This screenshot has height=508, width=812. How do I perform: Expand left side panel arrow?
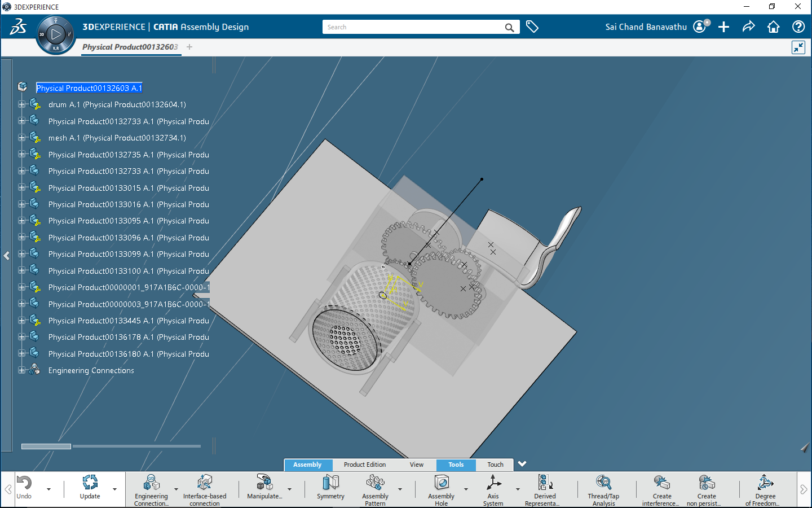tap(6, 256)
